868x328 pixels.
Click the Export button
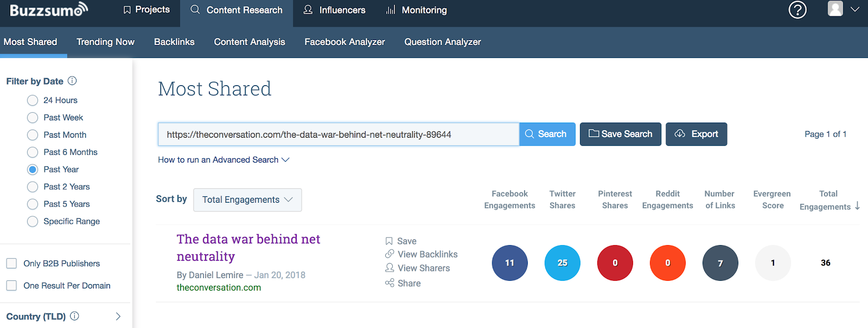pyautogui.click(x=697, y=134)
